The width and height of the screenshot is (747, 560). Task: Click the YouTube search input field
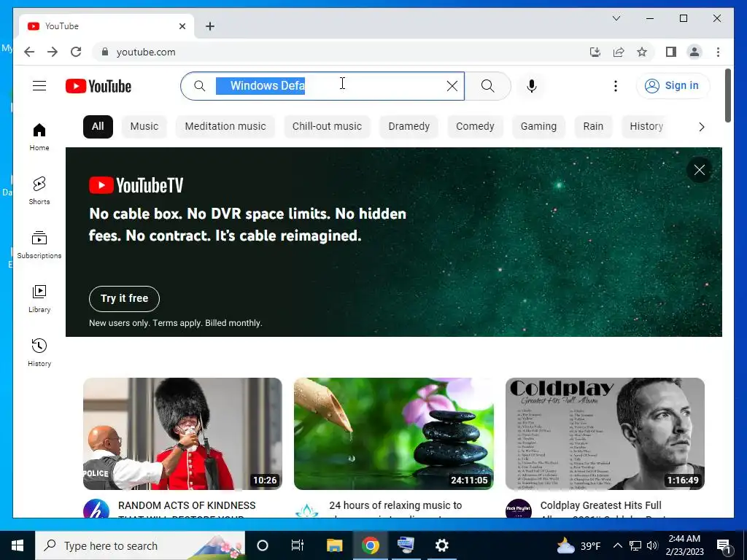[x=324, y=86]
